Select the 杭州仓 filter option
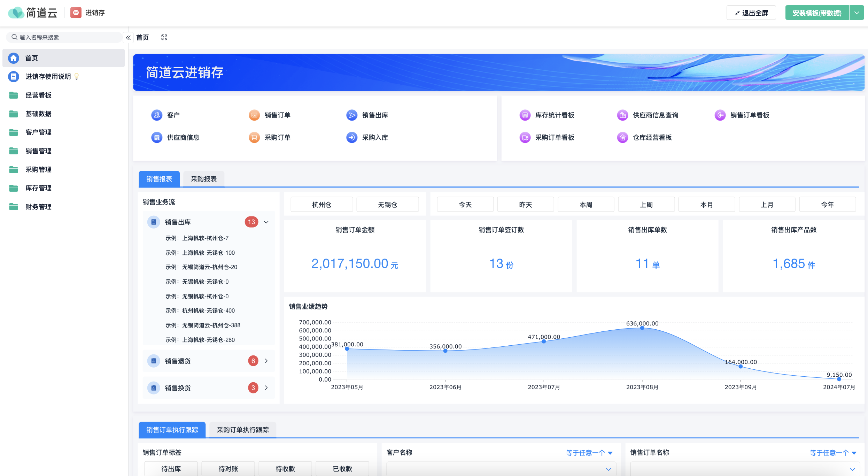This screenshot has height=476, width=868. (321, 205)
